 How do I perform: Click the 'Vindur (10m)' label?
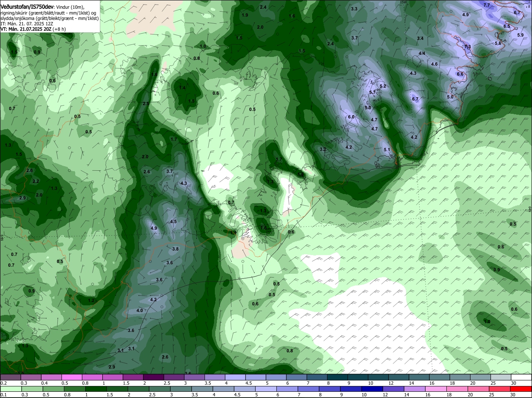[70, 7]
